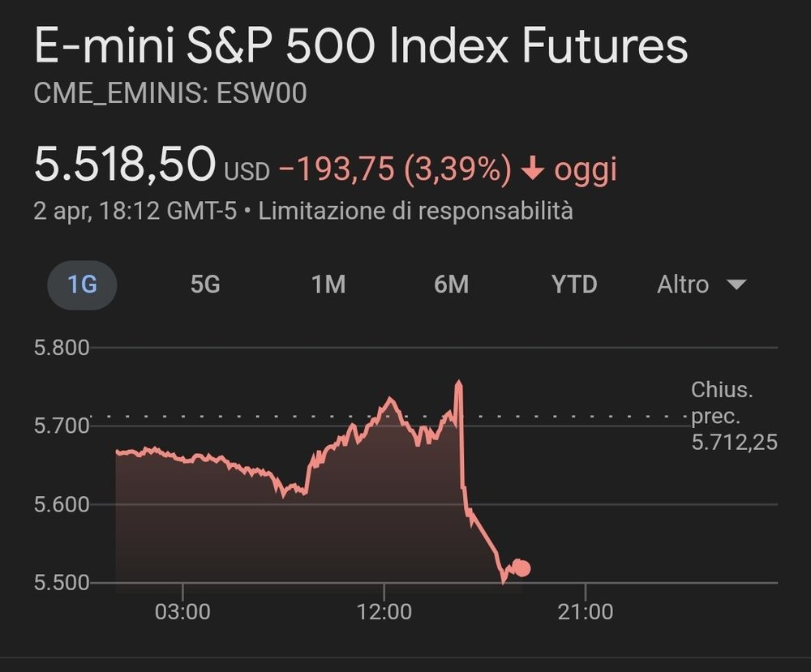The height and width of the screenshot is (672, 811).
Task: Click the E-mini S&P 500 Index Futures title
Action: pos(361,47)
